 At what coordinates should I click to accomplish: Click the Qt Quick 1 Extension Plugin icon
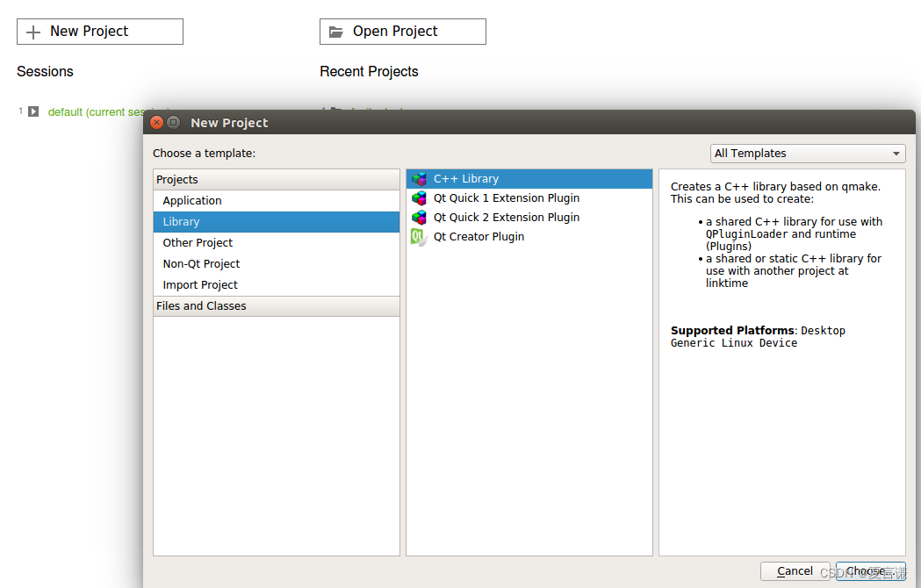419,198
